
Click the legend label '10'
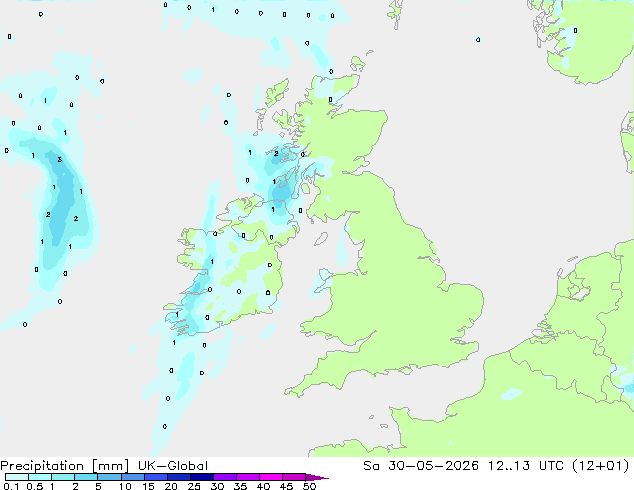pos(125,486)
